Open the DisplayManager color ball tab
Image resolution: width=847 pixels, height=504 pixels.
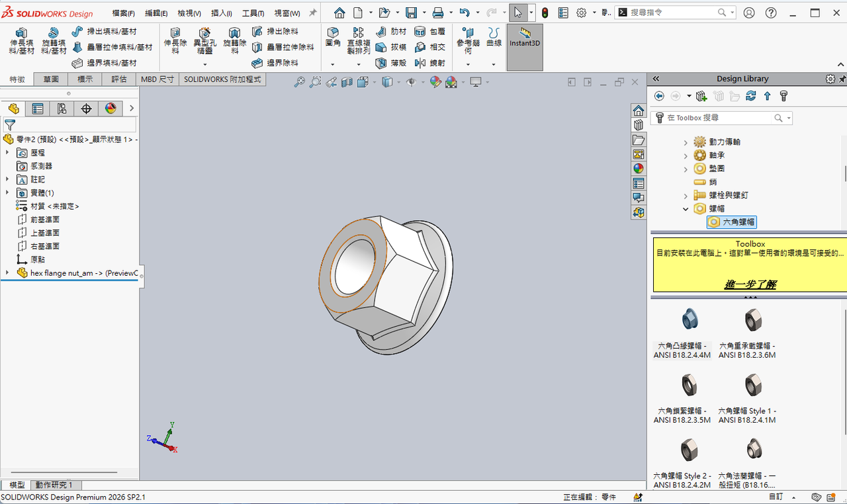(111, 108)
